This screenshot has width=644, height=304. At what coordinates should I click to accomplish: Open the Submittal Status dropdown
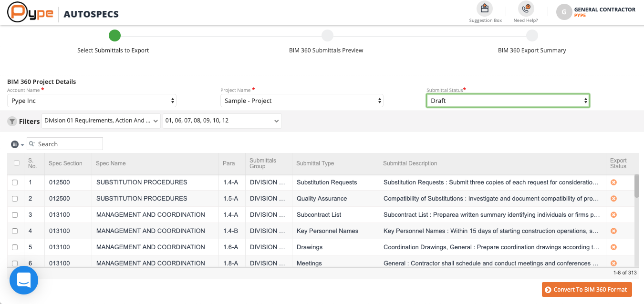pyautogui.click(x=508, y=101)
